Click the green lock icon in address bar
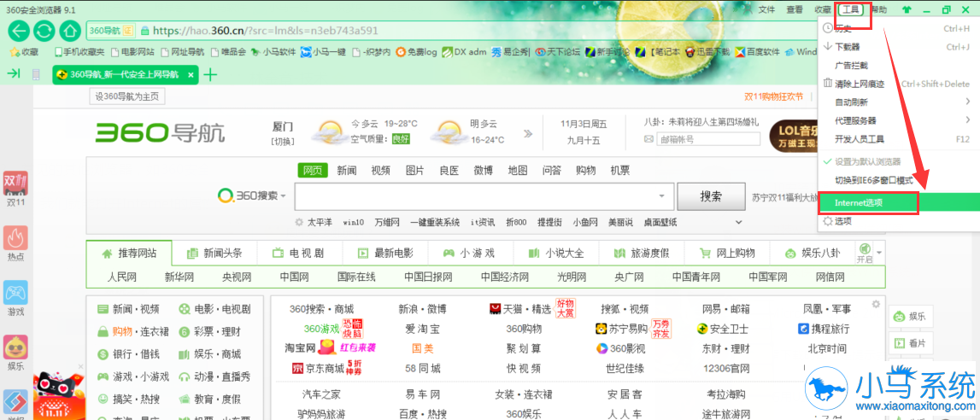The image size is (980, 420). point(145,31)
